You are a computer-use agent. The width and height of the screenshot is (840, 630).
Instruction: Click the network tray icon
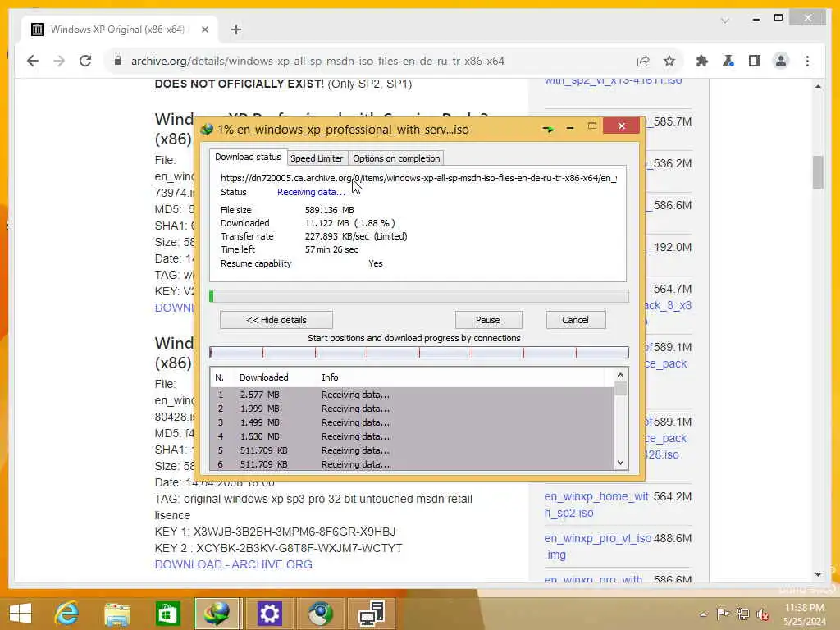(x=742, y=614)
